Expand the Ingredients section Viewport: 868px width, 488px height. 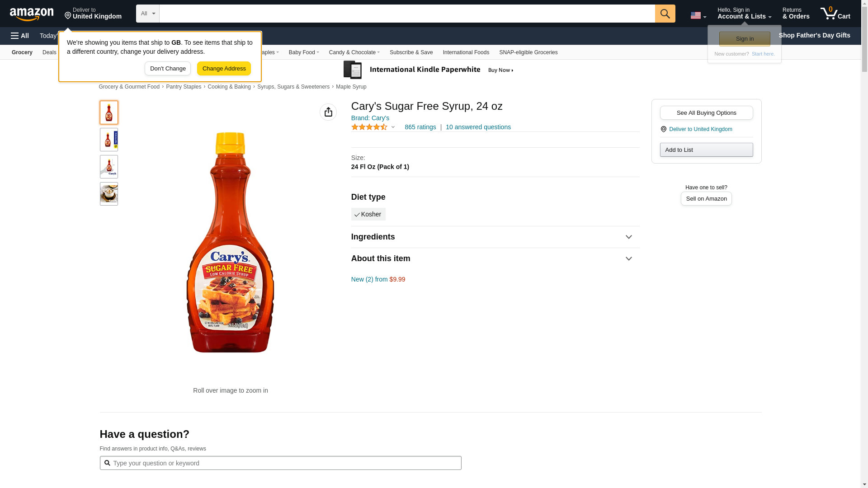(x=495, y=237)
